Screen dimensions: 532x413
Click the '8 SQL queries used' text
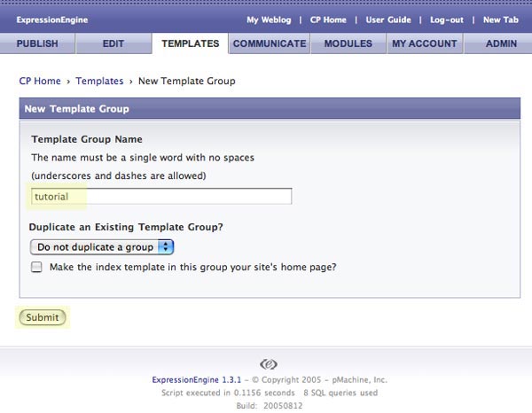click(x=340, y=393)
